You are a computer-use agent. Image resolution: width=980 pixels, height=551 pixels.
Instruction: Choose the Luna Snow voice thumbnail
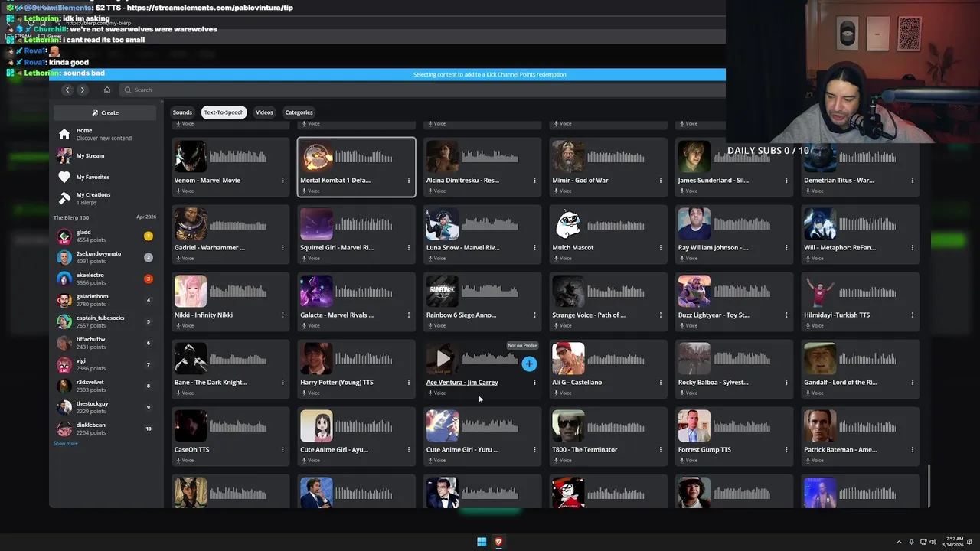pyautogui.click(x=443, y=224)
